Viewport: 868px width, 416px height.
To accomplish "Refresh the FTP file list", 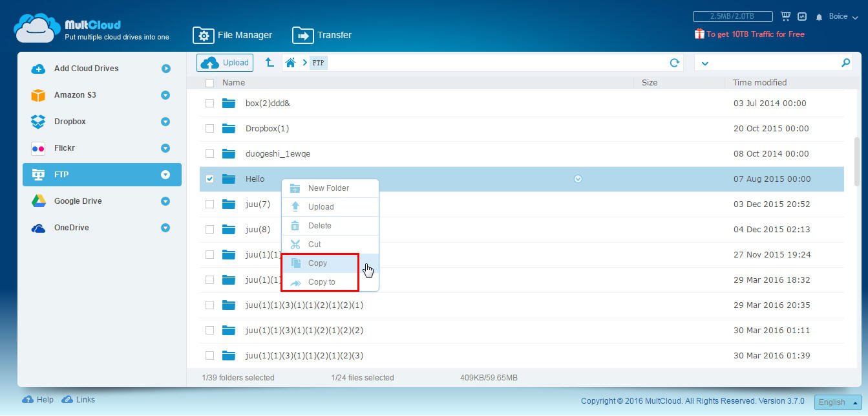I will click(674, 63).
